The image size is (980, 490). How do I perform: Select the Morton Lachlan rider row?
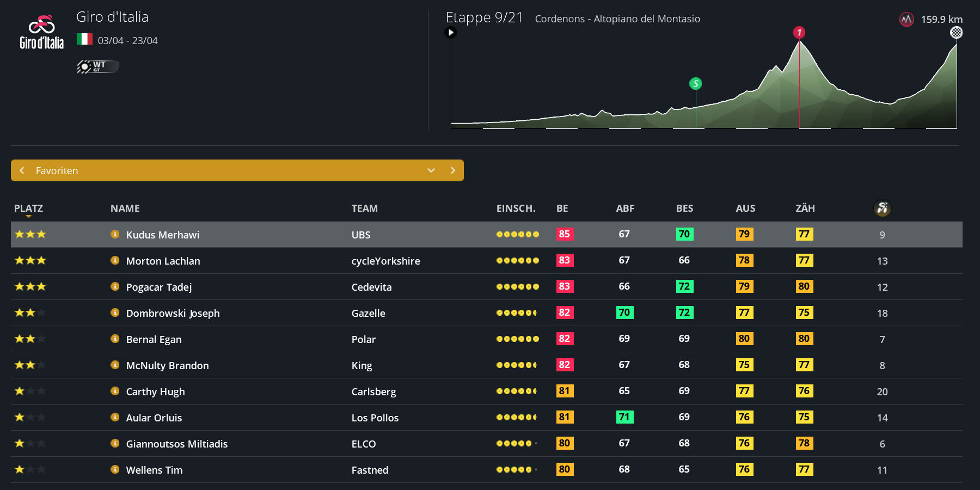coord(163,261)
